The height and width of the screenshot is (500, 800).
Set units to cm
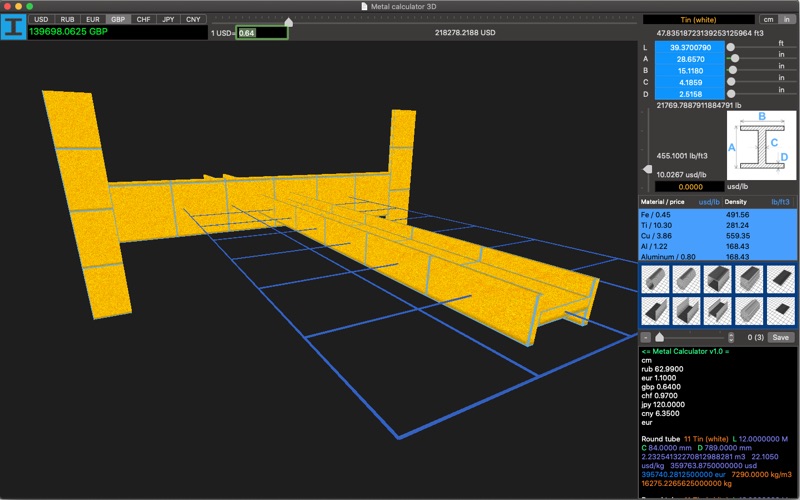(x=768, y=19)
